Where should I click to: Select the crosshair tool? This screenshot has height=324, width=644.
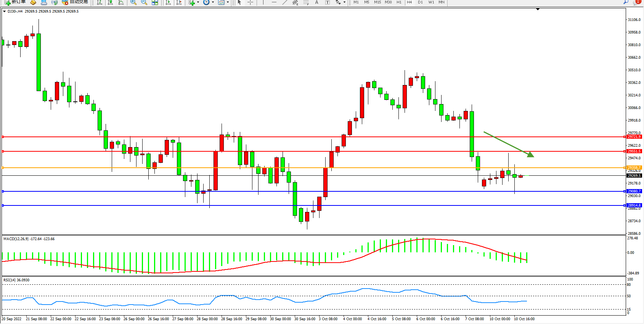click(x=250, y=2)
